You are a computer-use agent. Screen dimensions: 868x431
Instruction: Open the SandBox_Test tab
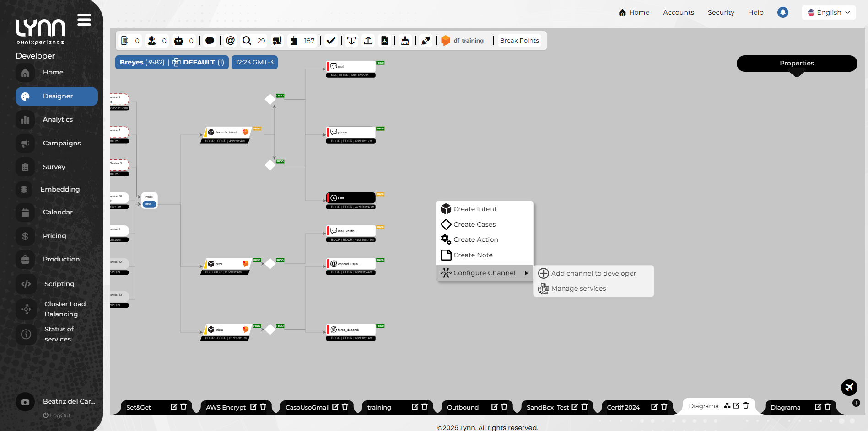(548, 407)
